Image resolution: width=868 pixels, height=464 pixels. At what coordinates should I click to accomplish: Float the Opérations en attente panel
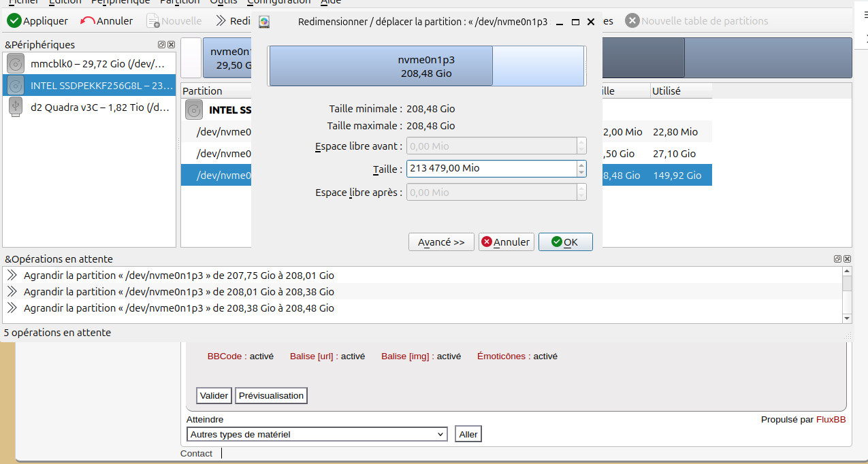coord(837,259)
